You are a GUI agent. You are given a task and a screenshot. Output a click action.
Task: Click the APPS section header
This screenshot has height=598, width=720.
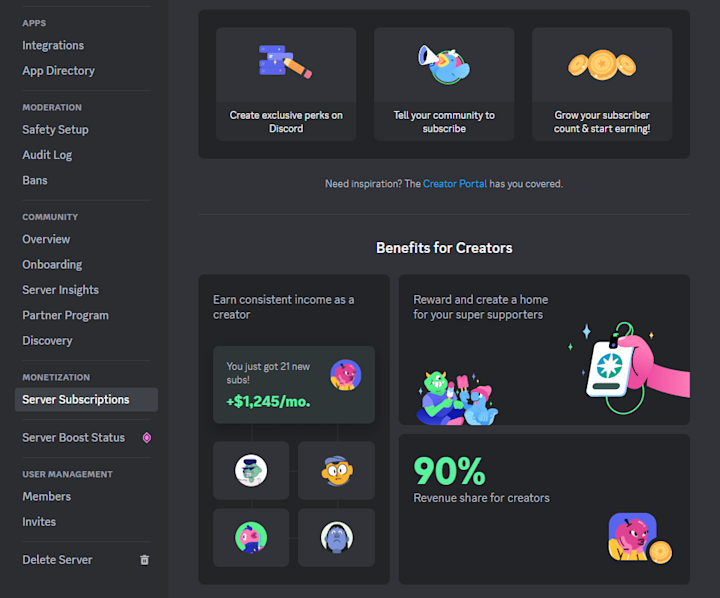tap(34, 23)
